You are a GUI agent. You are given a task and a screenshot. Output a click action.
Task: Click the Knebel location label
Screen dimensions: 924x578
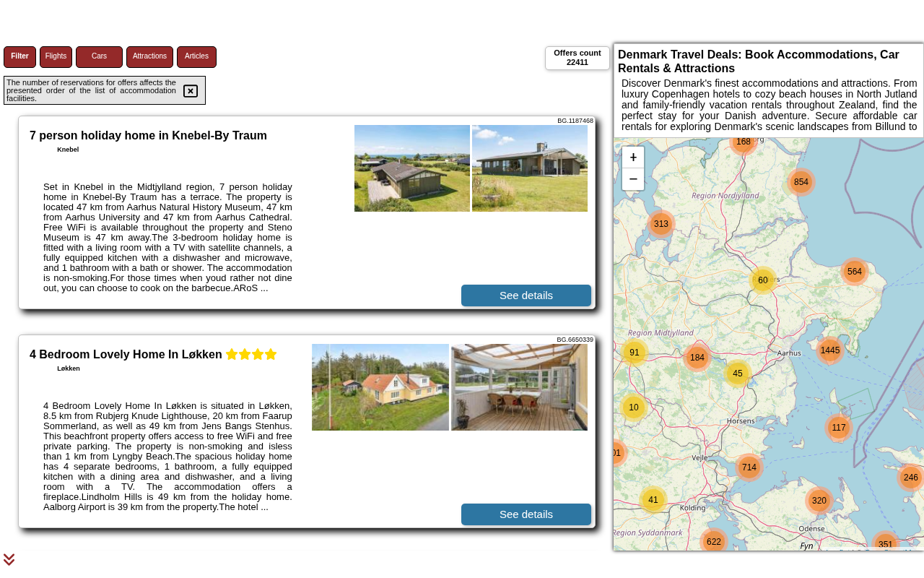pyautogui.click(x=68, y=150)
